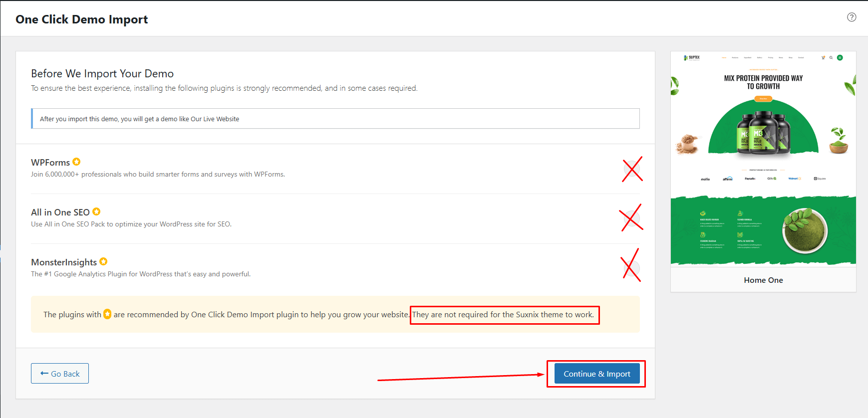Click the star badge beside All in One SEO
The image size is (868, 418).
click(x=96, y=211)
